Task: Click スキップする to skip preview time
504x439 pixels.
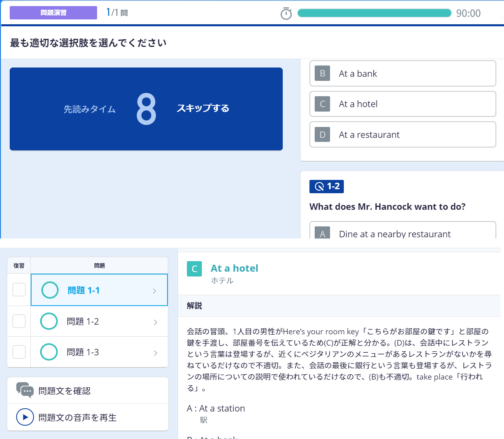Action: tap(203, 108)
